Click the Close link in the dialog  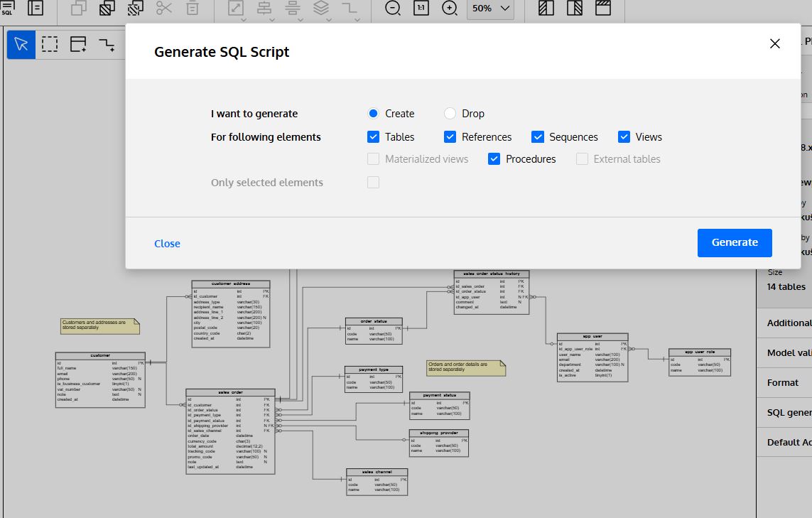[167, 243]
